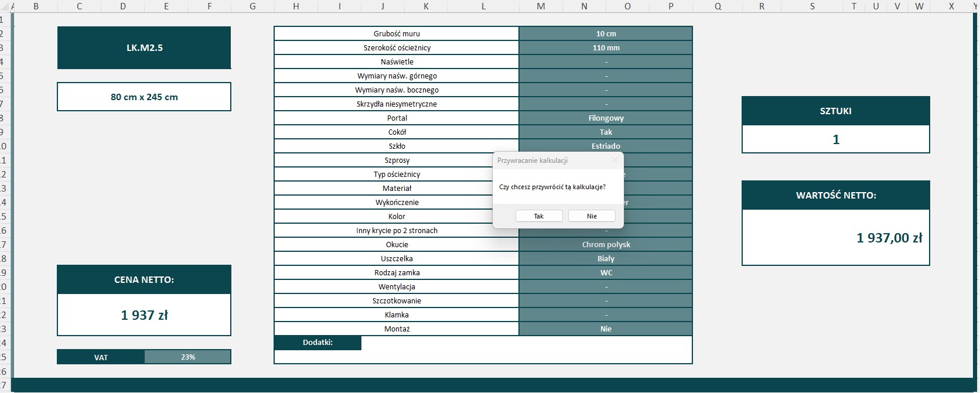The image size is (980, 393).
Task: Open the Portal value Filongowy
Action: pos(606,118)
